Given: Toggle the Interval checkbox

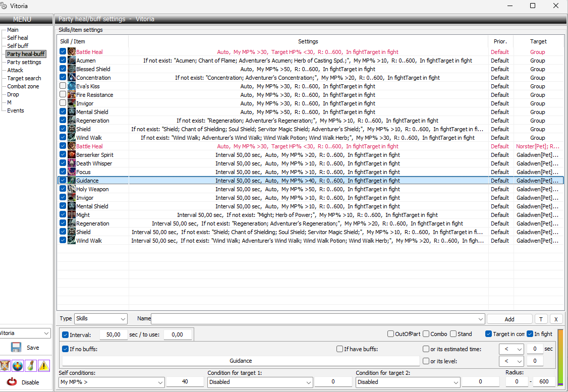Looking at the screenshot, I should coord(65,335).
